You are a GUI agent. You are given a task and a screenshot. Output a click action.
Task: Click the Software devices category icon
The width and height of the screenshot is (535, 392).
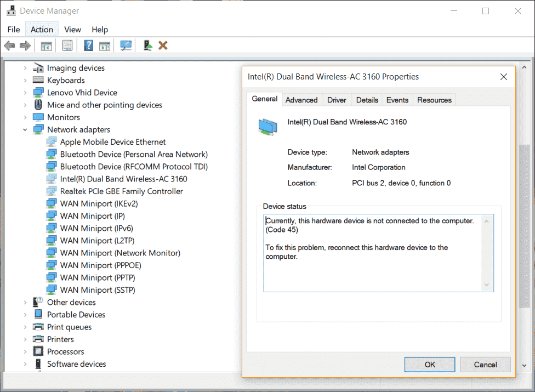[38, 363]
